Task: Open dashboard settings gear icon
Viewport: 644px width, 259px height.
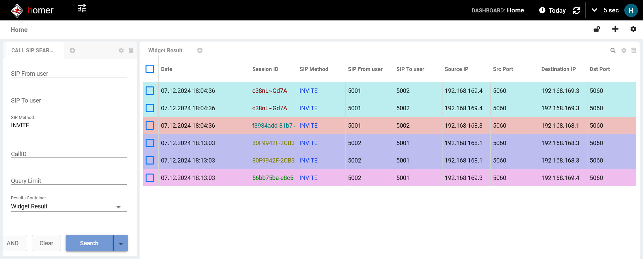Action: click(633, 29)
